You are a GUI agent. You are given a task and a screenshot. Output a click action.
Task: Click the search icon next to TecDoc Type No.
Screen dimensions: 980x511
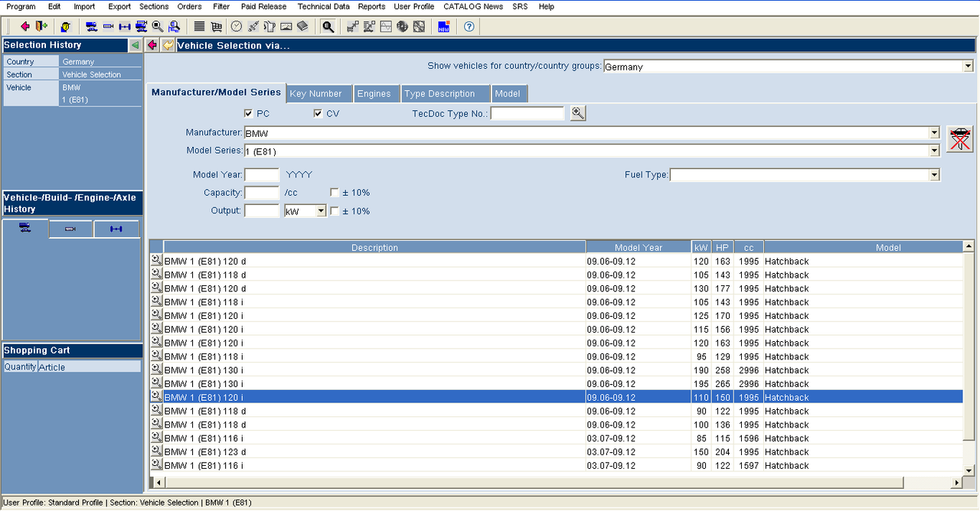tap(578, 113)
